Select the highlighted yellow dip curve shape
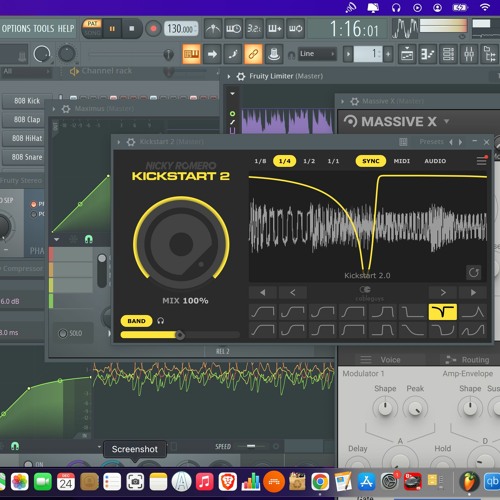Image resolution: width=500 pixels, height=500 pixels. tap(443, 312)
